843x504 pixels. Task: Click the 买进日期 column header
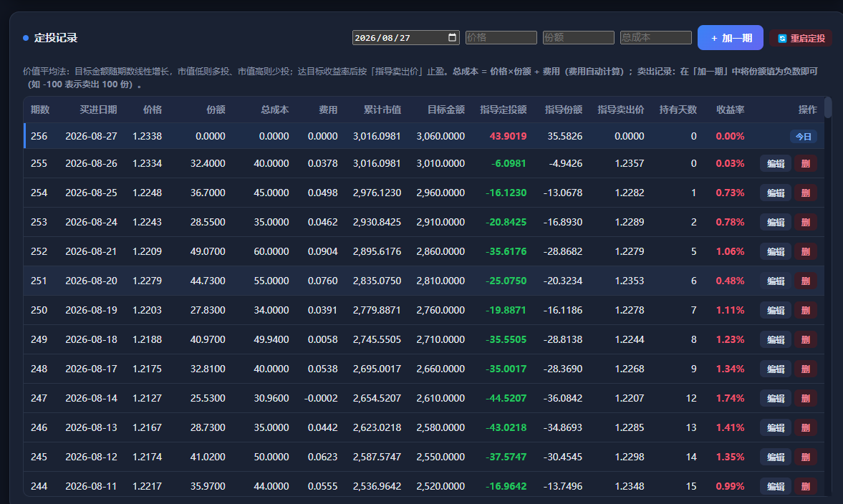tap(98, 110)
